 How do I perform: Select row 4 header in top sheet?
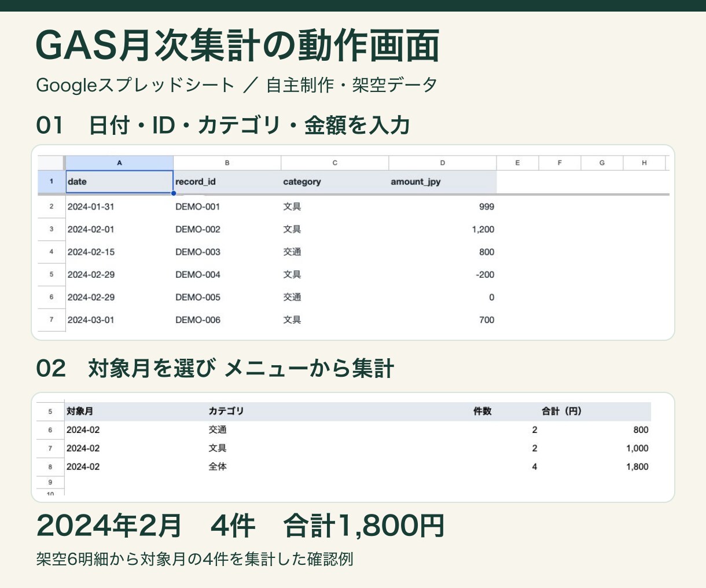tap(52, 252)
